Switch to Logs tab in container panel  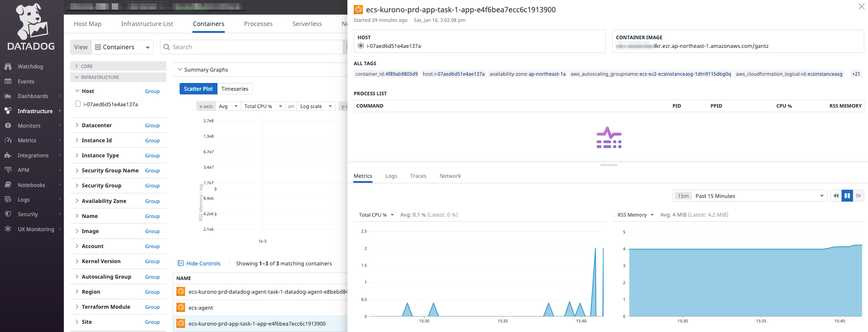(x=391, y=176)
